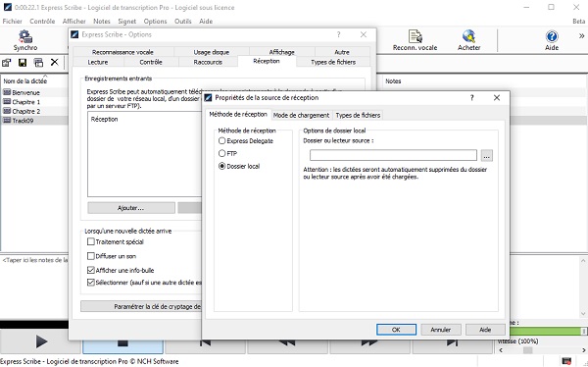Click the dispatch window small icon

(38, 63)
